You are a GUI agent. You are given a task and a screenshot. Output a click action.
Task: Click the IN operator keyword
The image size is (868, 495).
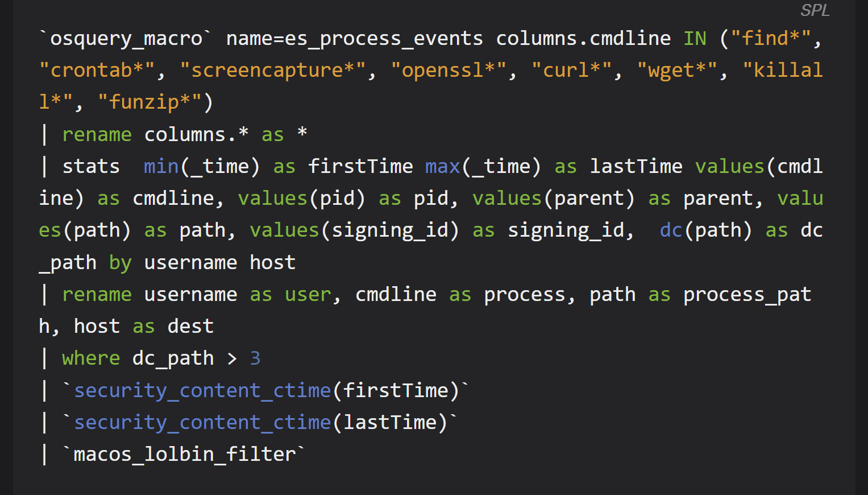695,39
